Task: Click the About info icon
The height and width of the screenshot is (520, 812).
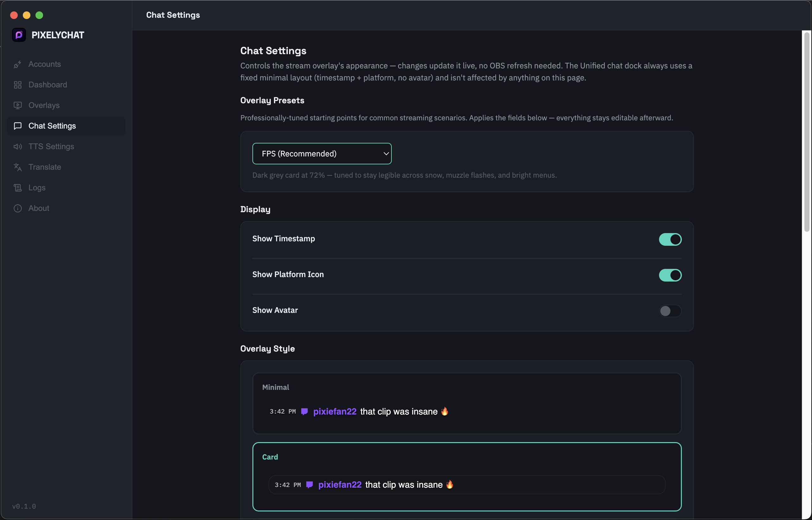Action: coord(17,208)
